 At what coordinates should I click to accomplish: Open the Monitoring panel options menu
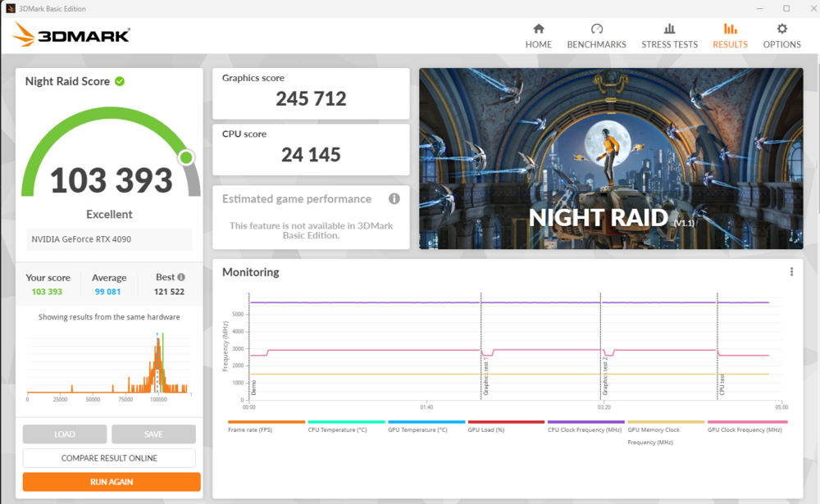(x=791, y=271)
